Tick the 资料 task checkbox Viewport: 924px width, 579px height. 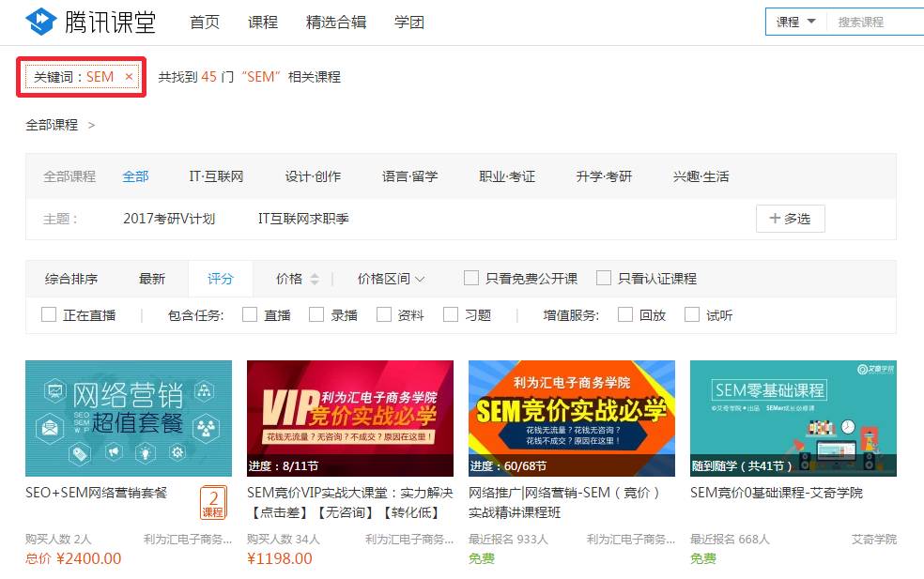coord(384,314)
